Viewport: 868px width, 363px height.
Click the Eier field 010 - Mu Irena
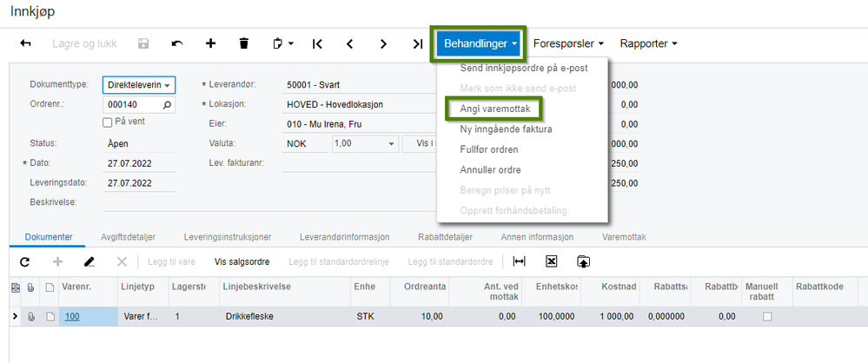(x=360, y=124)
